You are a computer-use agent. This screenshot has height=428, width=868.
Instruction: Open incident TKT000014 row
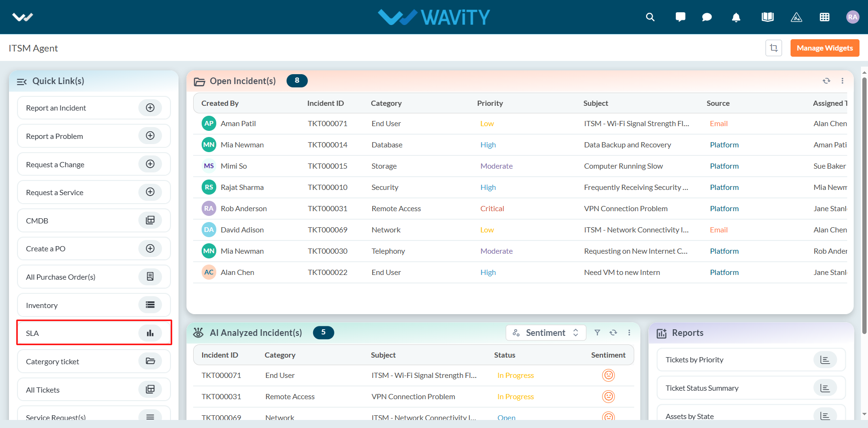pos(520,145)
